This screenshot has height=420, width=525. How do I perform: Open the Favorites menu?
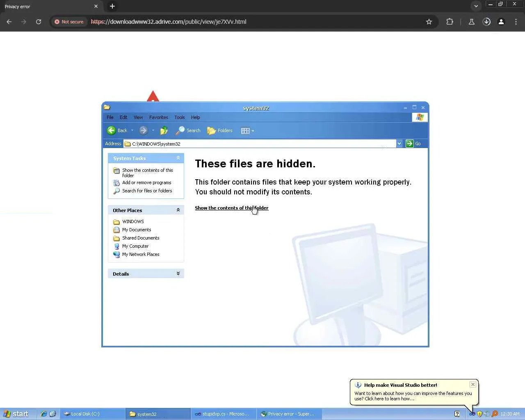159,117
